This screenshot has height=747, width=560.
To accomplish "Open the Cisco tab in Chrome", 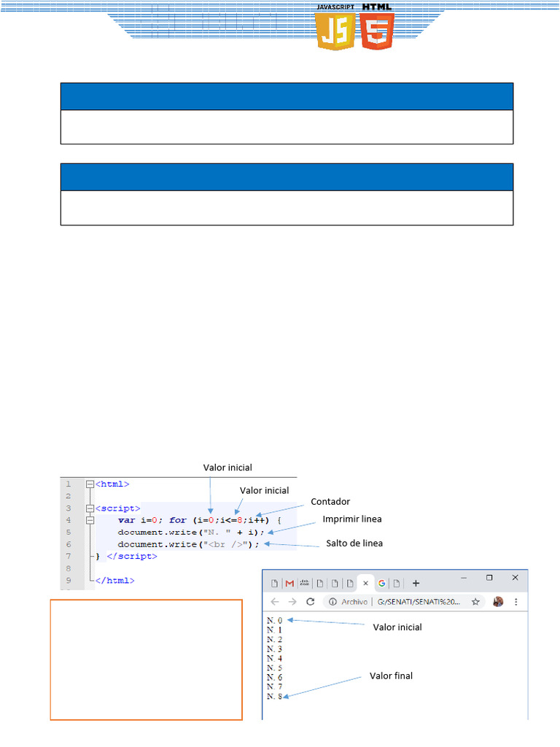I will [x=305, y=583].
